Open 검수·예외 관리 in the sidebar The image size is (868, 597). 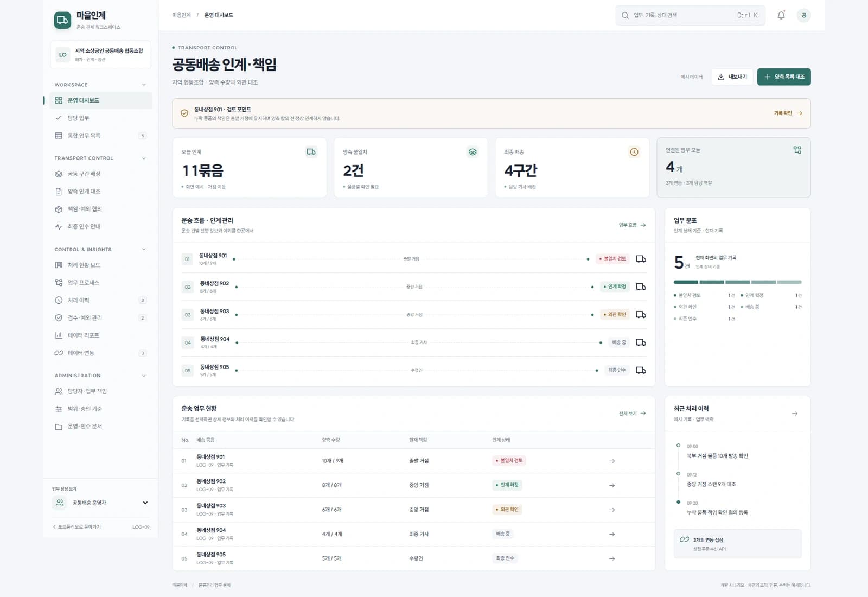point(101,318)
